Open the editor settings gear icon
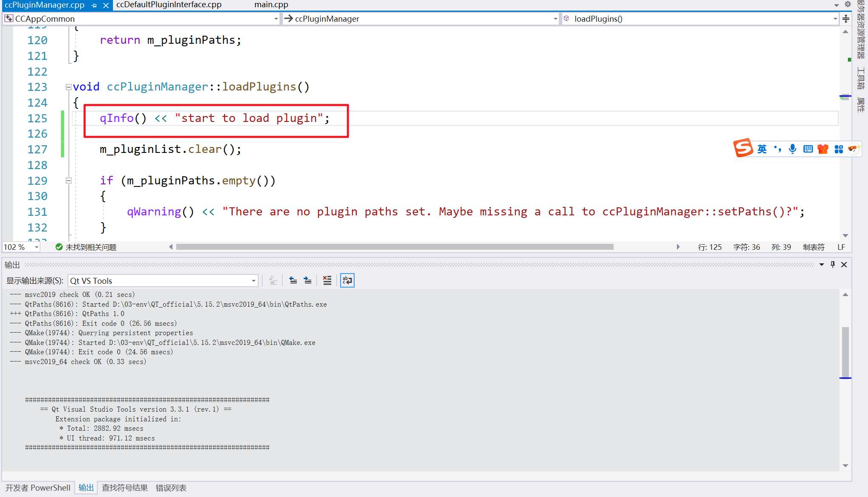868x497 pixels. 847,4
